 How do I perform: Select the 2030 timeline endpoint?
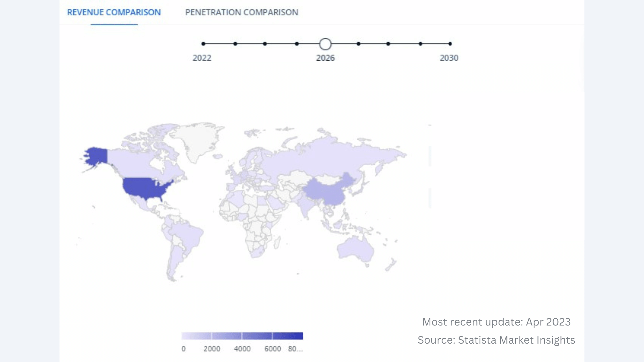[450, 44]
